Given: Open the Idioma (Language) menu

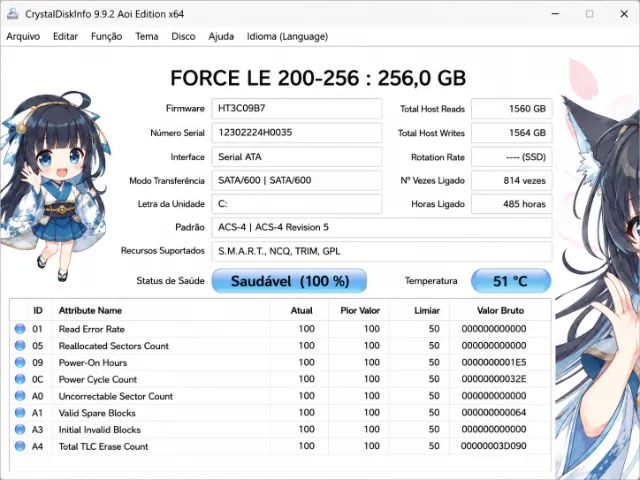Looking at the screenshot, I should (x=287, y=37).
